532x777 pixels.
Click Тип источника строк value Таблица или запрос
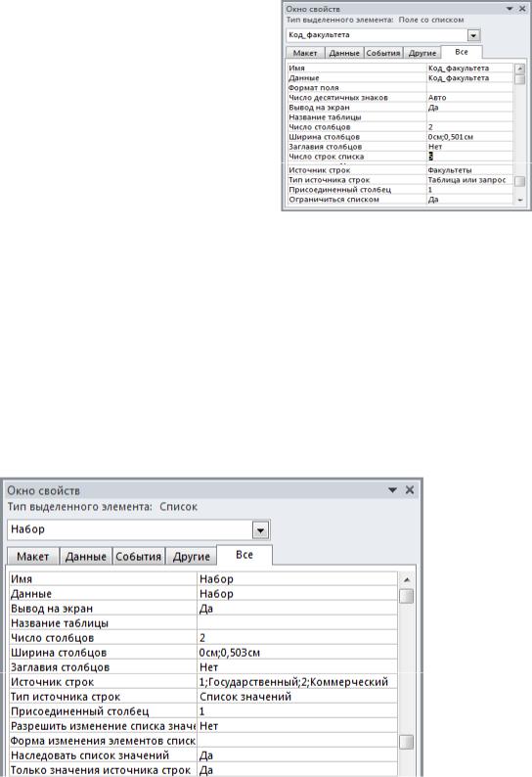click(x=469, y=180)
